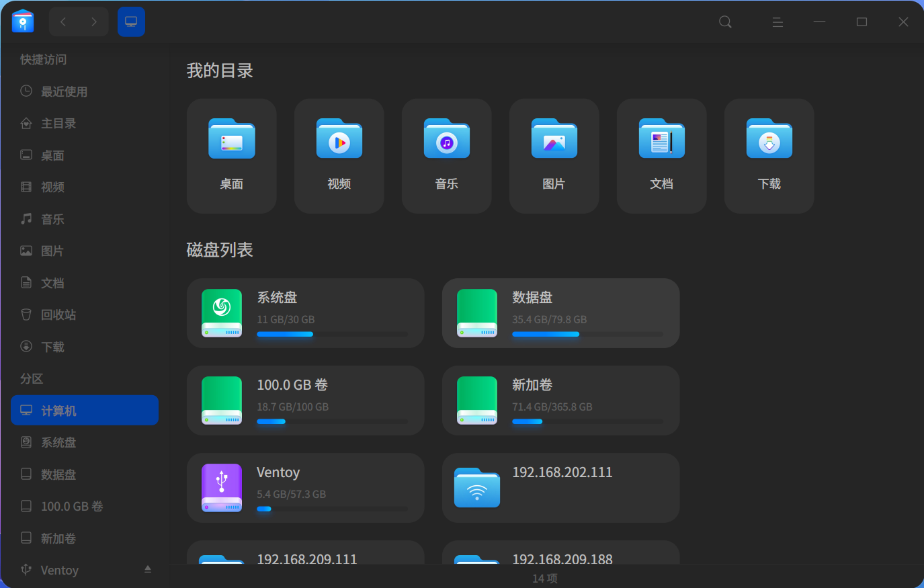Select the 新加卷 disk icon in disk list
The image size is (924, 588).
[477, 401]
